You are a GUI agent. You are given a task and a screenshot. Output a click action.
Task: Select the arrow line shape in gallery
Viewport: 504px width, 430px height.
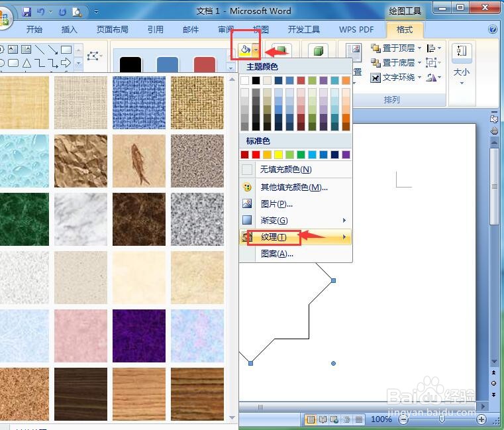point(53,49)
